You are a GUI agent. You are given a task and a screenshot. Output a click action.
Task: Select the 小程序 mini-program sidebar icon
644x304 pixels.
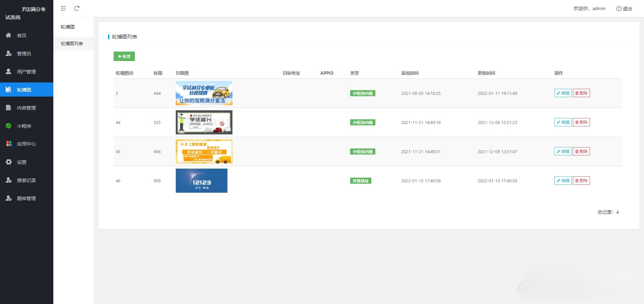(23, 126)
